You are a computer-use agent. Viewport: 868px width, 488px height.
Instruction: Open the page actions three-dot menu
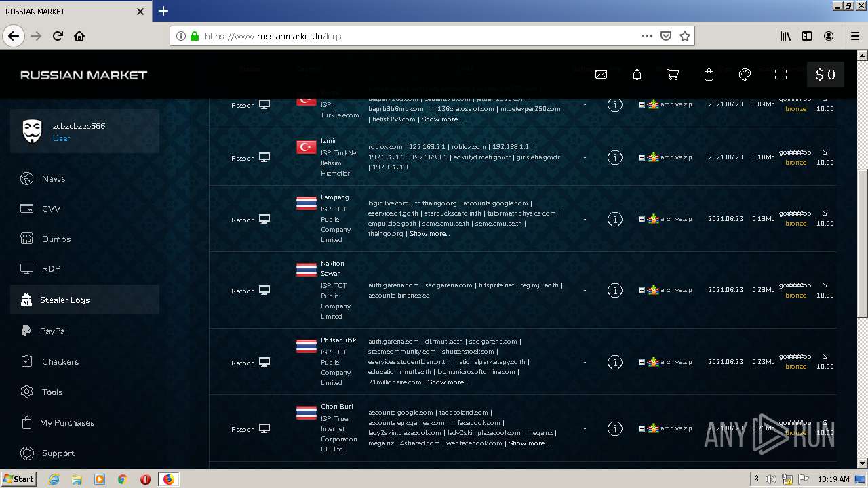pyautogui.click(x=647, y=36)
